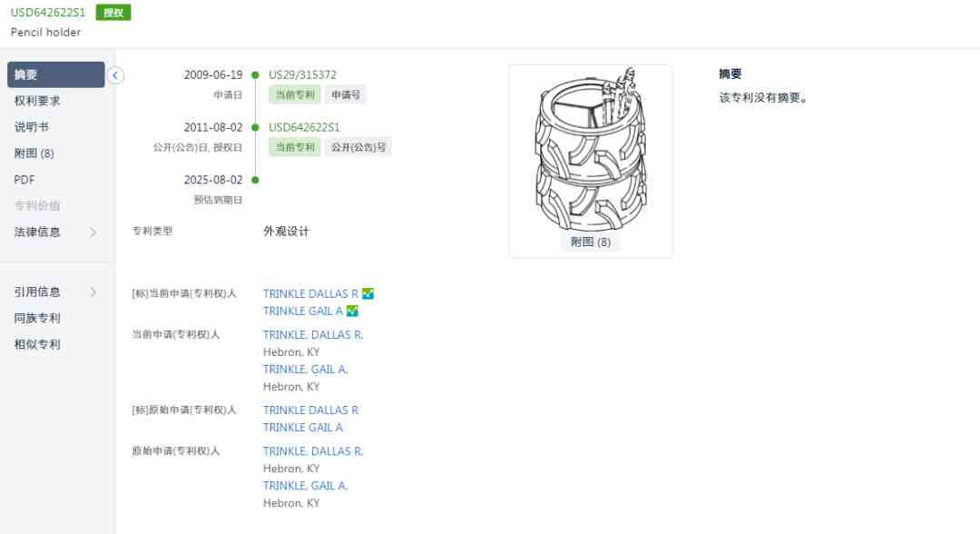980x534 pixels.
Task: Click the 授权 status badge
Action: (113, 13)
